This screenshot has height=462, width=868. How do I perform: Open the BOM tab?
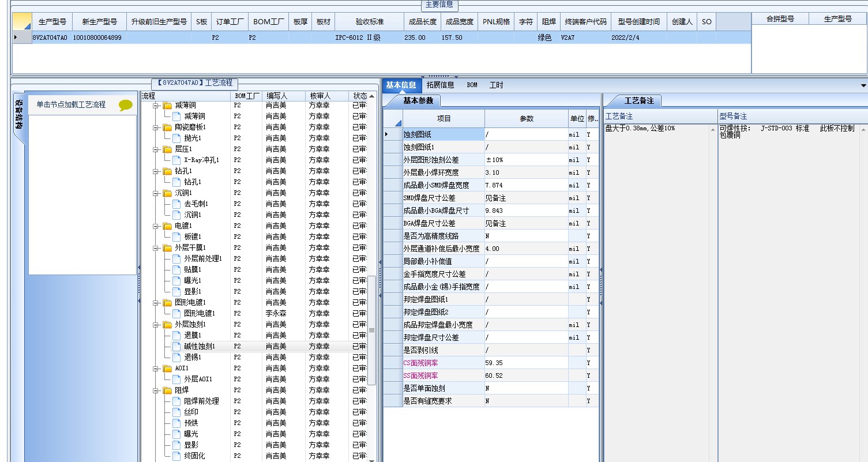pos(472,85)
